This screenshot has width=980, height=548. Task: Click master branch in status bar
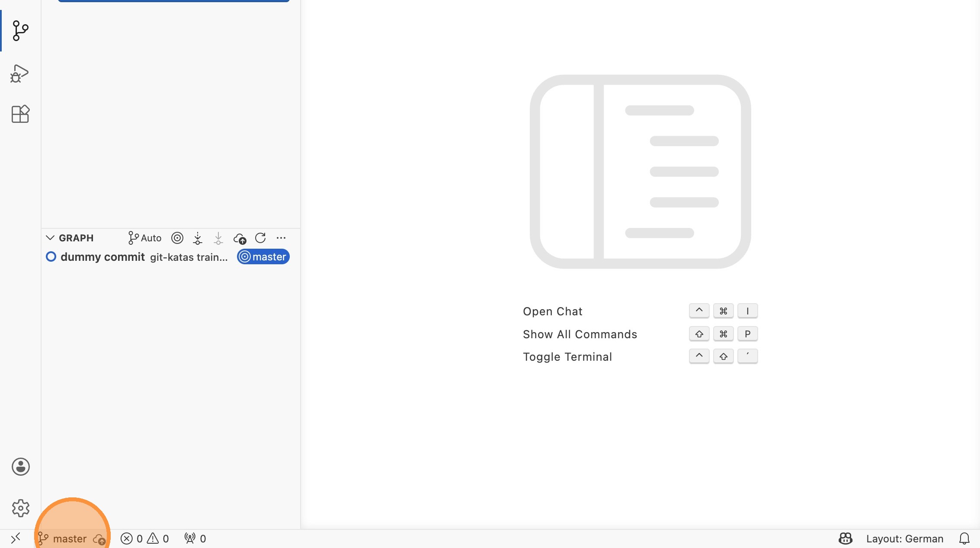coord(63,538)
